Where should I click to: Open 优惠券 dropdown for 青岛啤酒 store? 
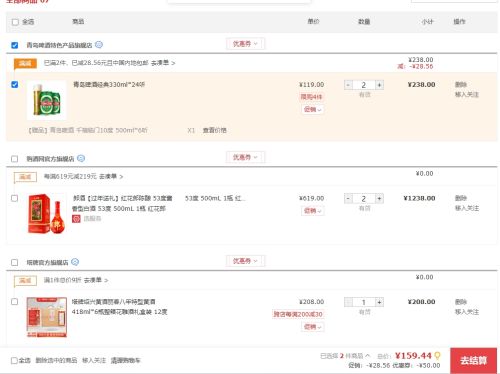click(245, 44)
